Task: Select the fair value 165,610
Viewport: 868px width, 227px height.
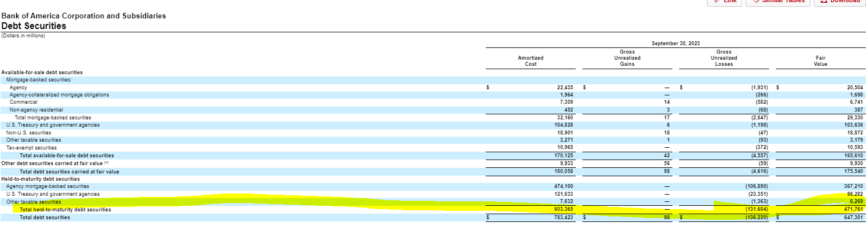Action: point(853,156)
